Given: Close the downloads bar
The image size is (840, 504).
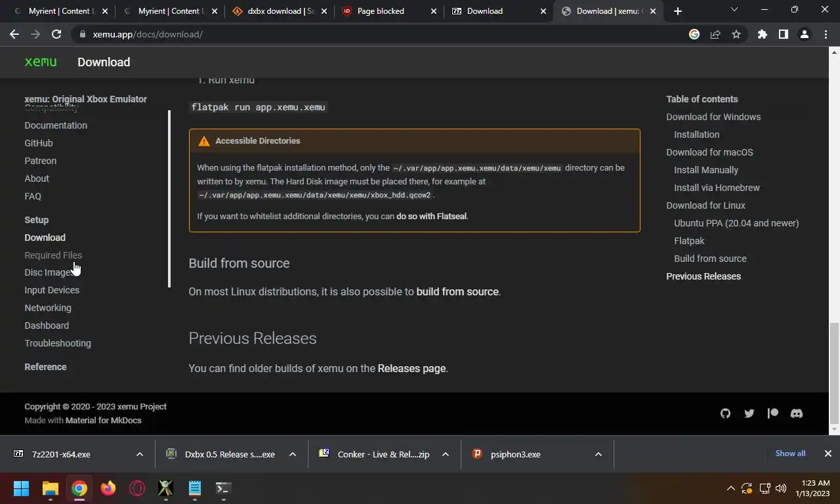Looking at the screenshot, I should click(828, 453).
